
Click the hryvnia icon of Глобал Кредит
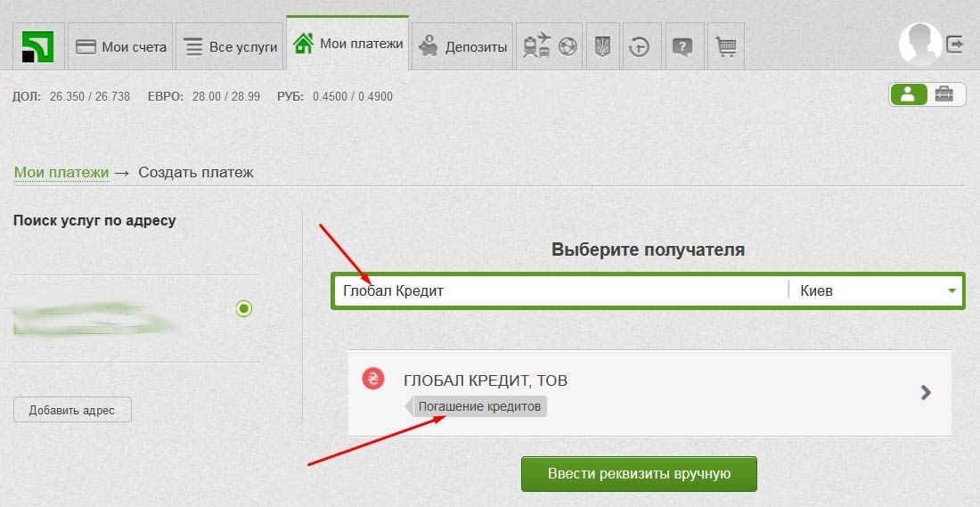click(x=373, y=378)
